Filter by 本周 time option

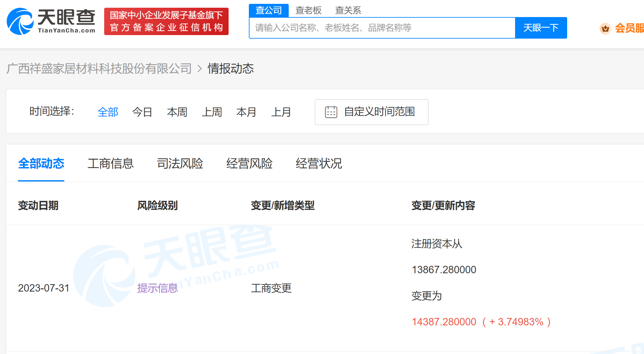click(177, 112)
